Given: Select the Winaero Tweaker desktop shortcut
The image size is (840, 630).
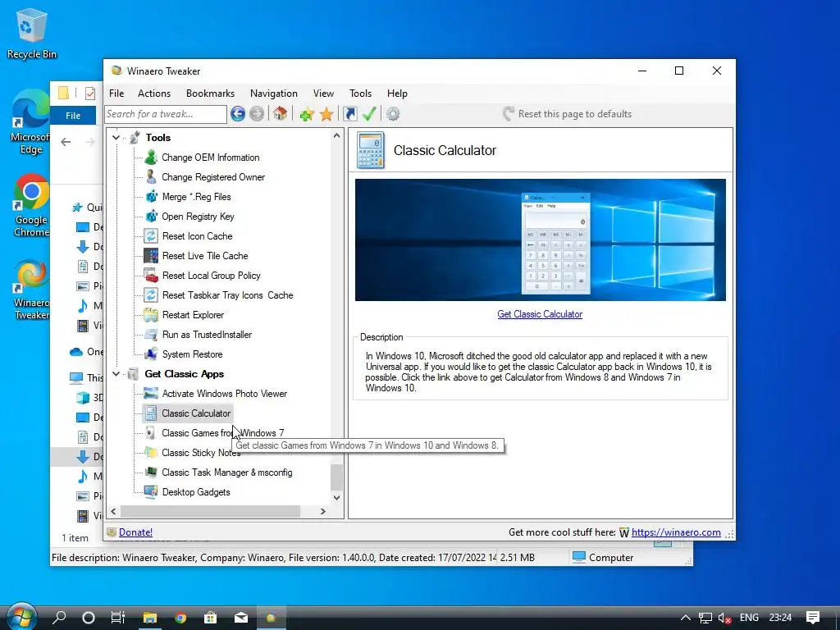Looking at the screenshot, I should point(31,290).
